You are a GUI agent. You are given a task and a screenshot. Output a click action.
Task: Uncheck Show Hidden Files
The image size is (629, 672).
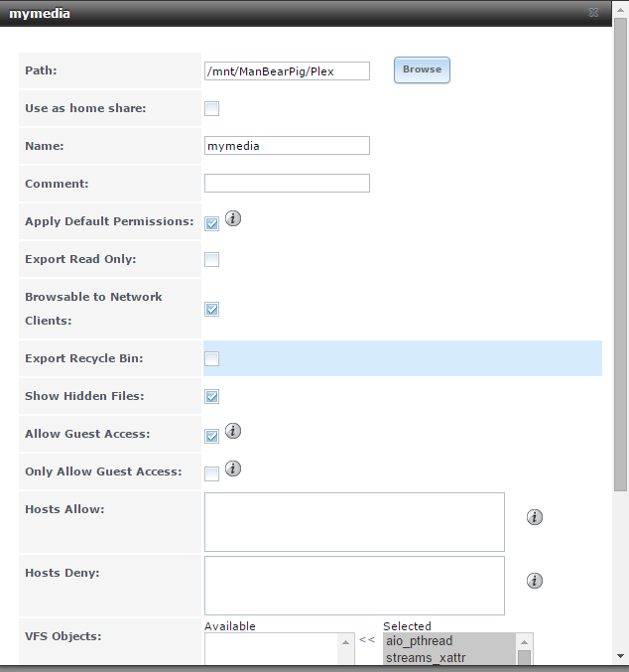pos(211,396)
